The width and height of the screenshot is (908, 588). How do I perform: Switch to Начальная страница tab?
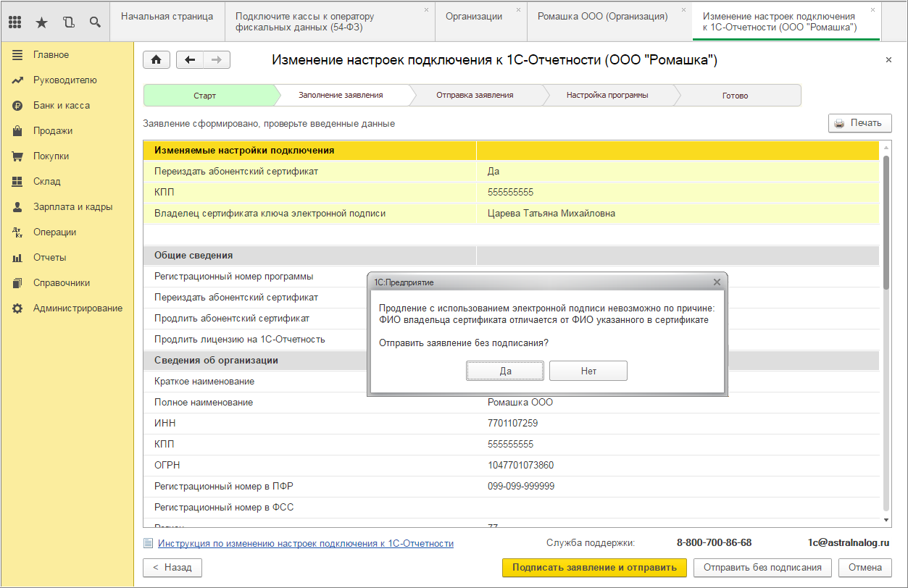tap(167, 17)
